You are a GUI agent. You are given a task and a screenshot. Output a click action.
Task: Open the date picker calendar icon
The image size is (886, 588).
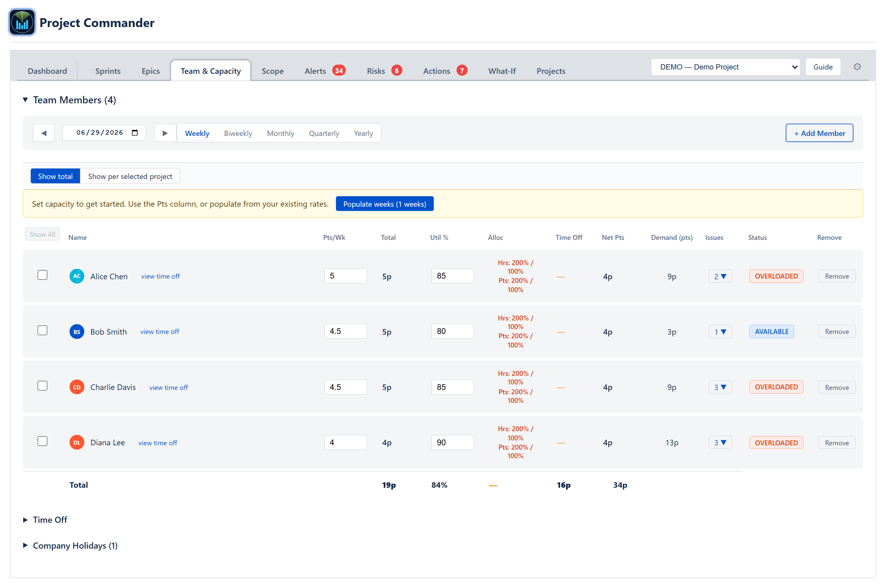(x=135, y=133)
